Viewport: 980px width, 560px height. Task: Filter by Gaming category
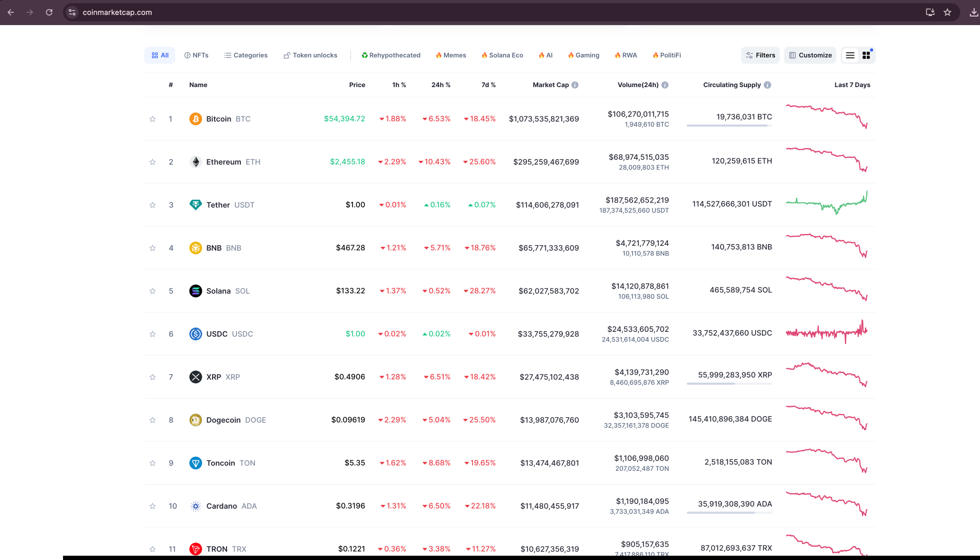(583, 55)
